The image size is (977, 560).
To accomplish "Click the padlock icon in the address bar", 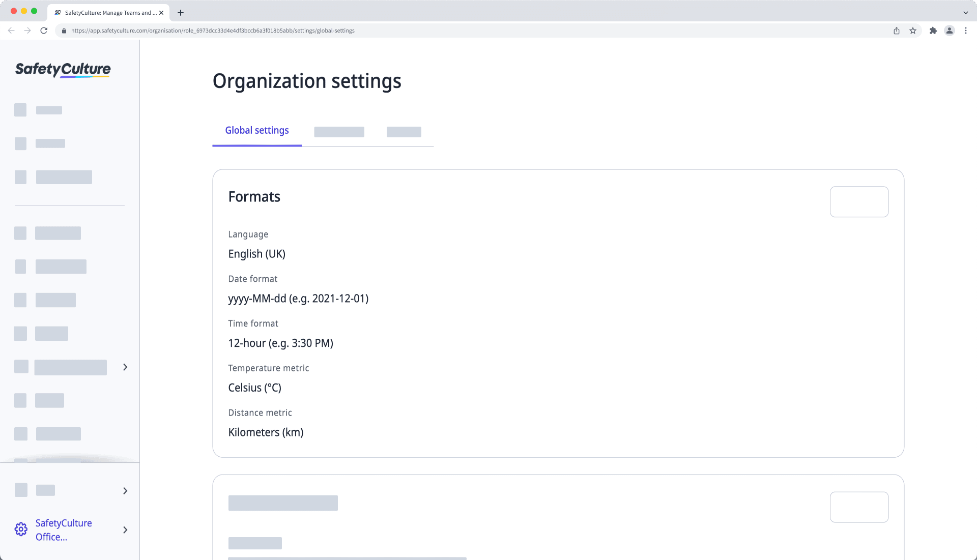I will (64, 31).
